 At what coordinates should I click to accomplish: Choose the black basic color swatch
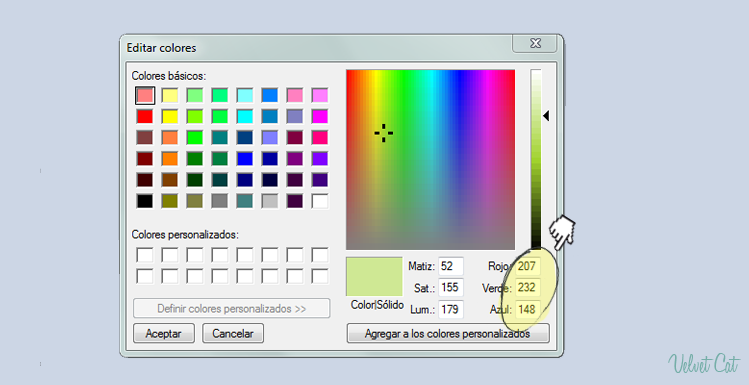(145, 201)
